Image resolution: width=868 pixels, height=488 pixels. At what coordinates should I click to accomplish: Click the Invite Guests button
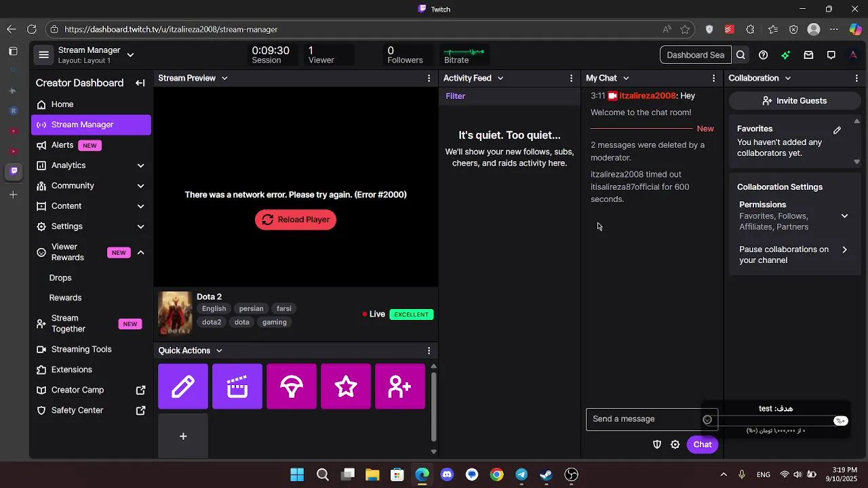pyautogui.click(x=795, y=101)
